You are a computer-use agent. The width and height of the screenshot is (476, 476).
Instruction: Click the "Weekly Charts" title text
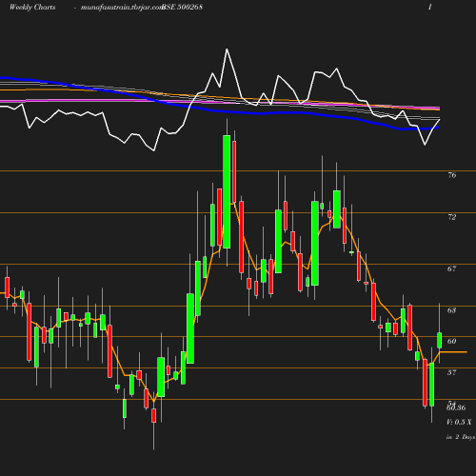(x=32, y=7)
